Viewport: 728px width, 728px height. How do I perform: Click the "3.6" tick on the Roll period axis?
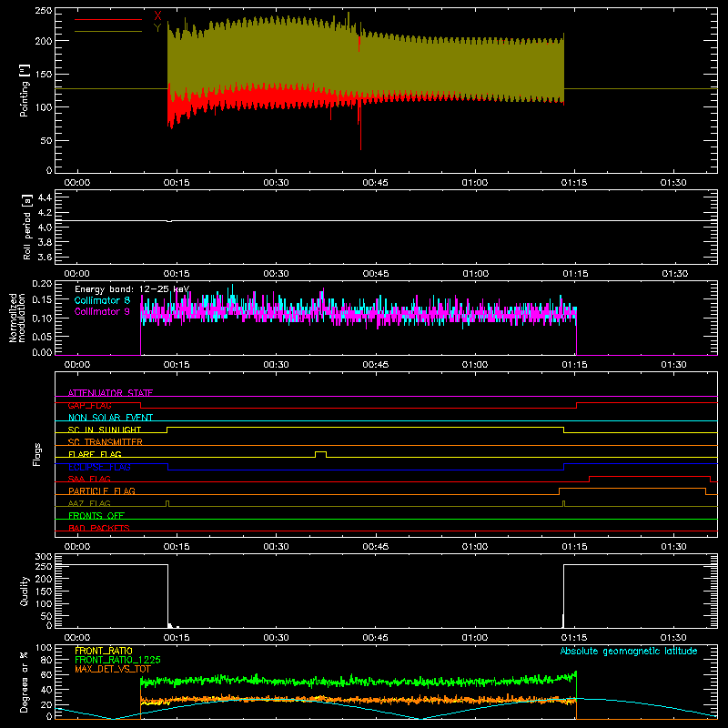45,258
